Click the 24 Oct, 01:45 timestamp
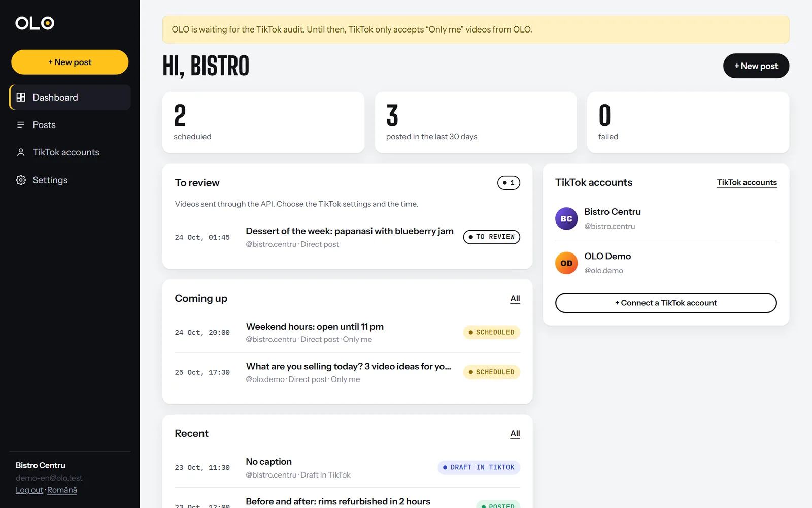This screenshot has height=508, width=812. coord(202,237)
